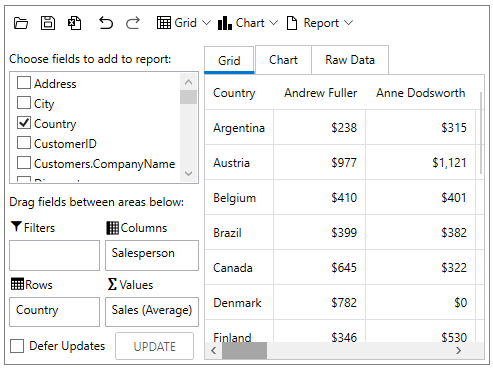Click the Redo arrow icon
This screenshot has height=369, width=493.
[x=133, y=23]
